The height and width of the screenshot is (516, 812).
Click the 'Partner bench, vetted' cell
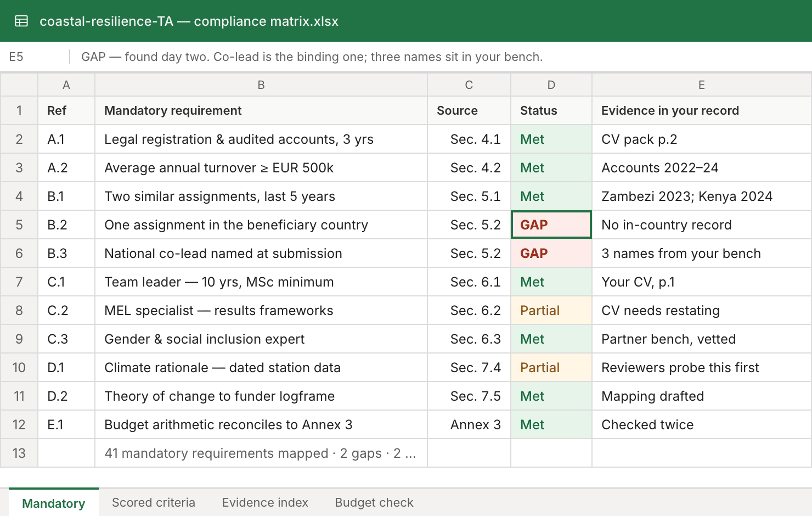[702, 339]
